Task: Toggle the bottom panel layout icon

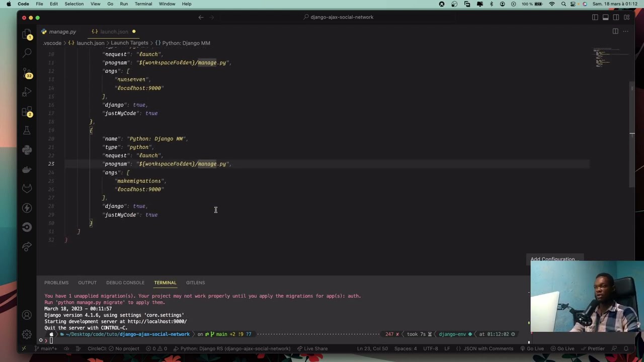Action: coord(606,17)
